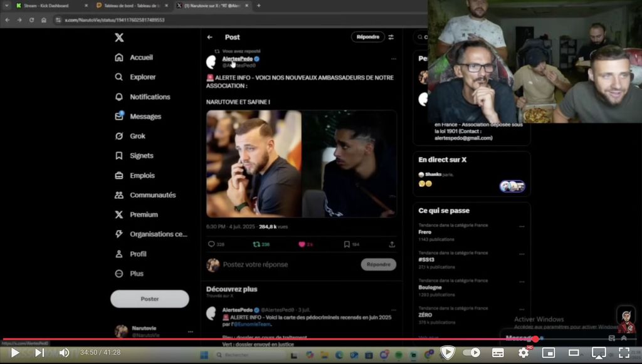The height and width of the screenshot is (364, 642).
Task: Open the AlertesPedo profile name link
Action: pos(238,58)
